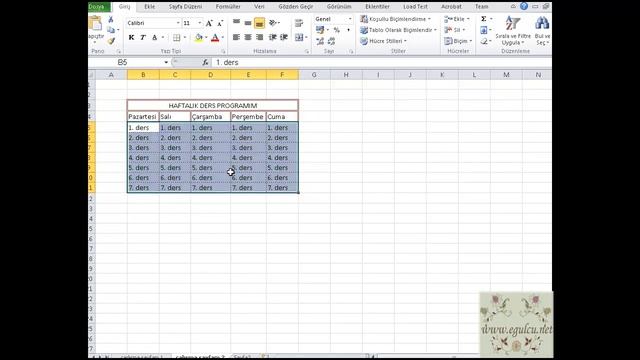Open the Calibri font name dropdown

click(x=178, y=23)
